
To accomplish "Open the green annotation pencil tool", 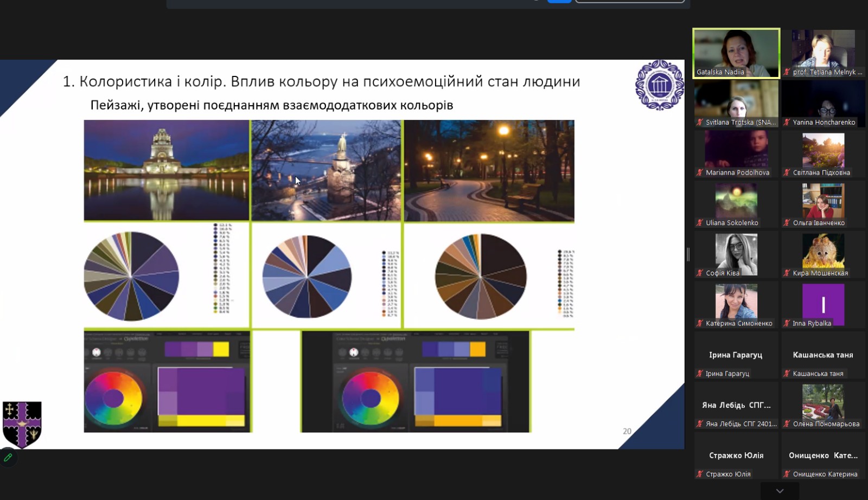I will click(x=8, y=458).
